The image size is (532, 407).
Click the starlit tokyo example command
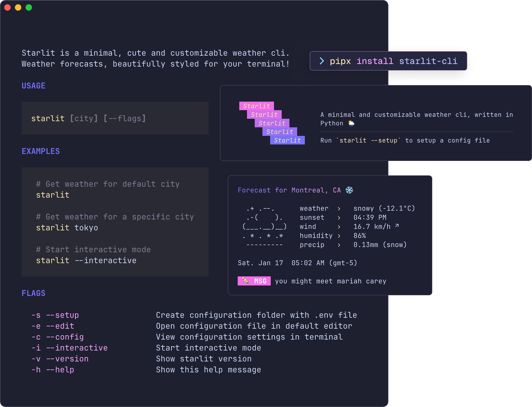click(x=67, y=228)
